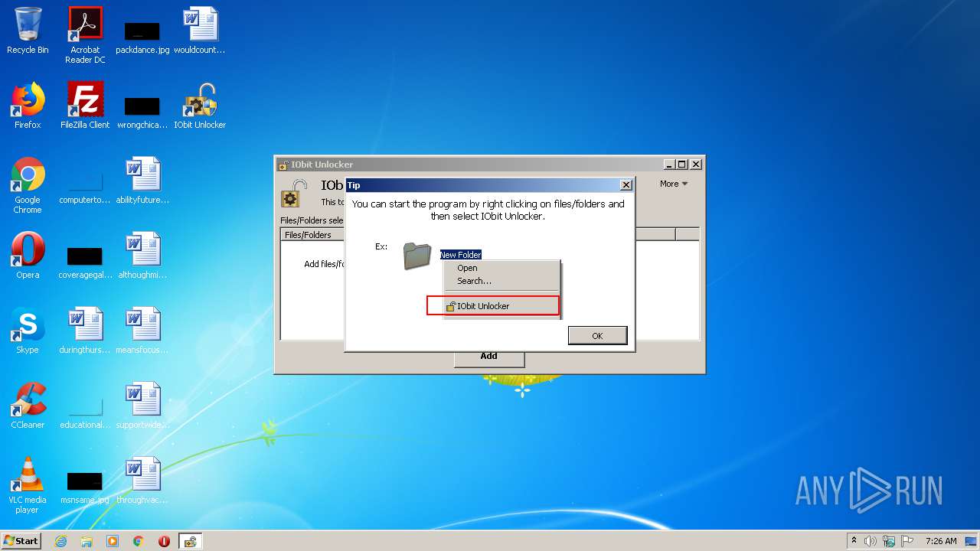This screenshot has width=980, height=551.
Task: Open Action Center flag icon
Action: coord(907,541)
